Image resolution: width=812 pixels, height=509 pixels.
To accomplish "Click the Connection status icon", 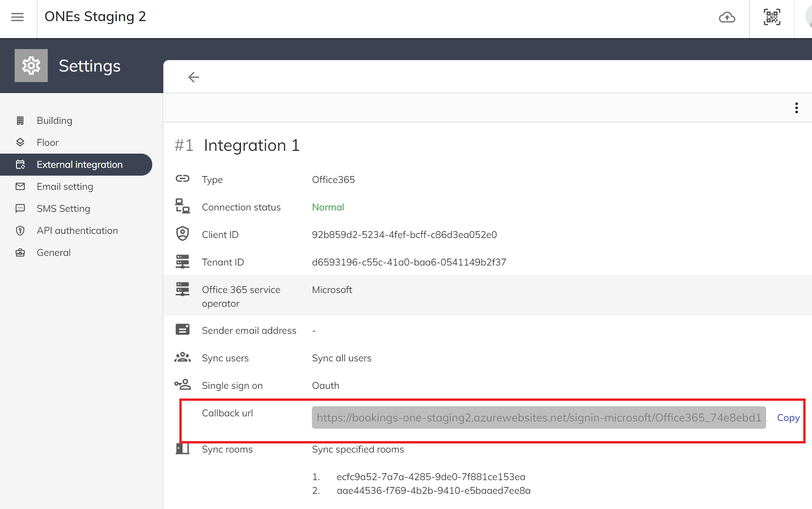I will pyautogui.click(x=183, y=206).
